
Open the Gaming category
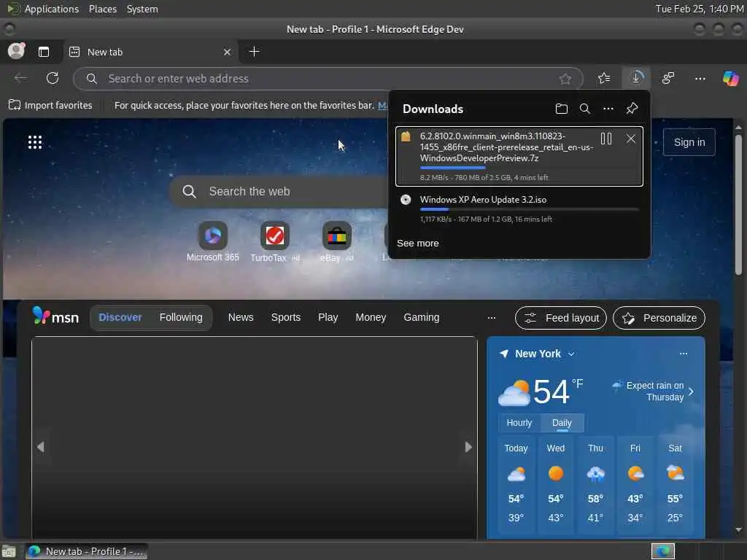pos(422,317)
